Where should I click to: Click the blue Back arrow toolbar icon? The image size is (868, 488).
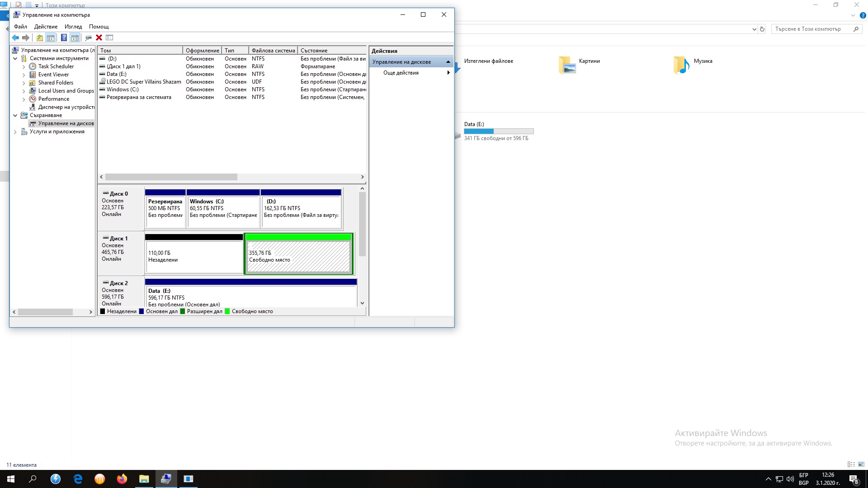coord(15,38)
